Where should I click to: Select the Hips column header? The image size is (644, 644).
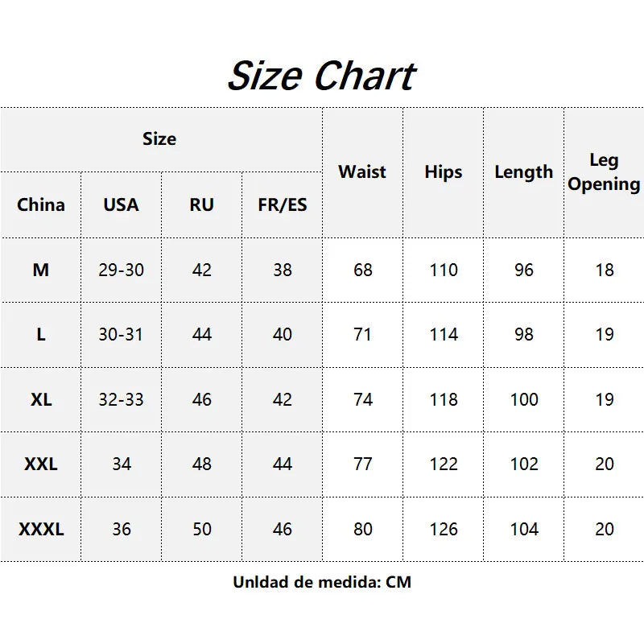point(444,172)
